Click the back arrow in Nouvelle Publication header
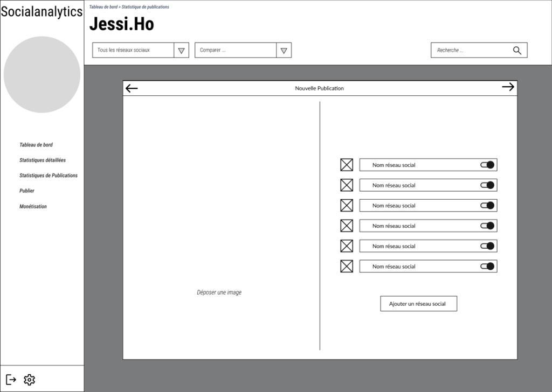Image resolution: width=552 pixels, height=392 pixels. pos(132,88)
